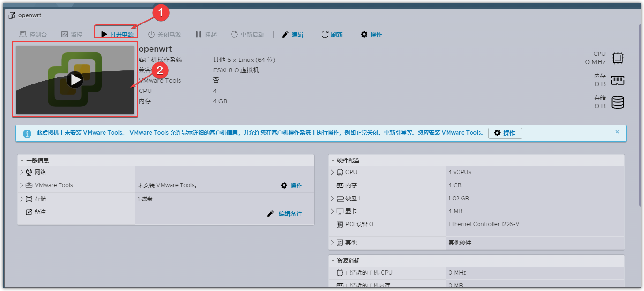Click the PCI 设备 0 icon

coord(340,224)
